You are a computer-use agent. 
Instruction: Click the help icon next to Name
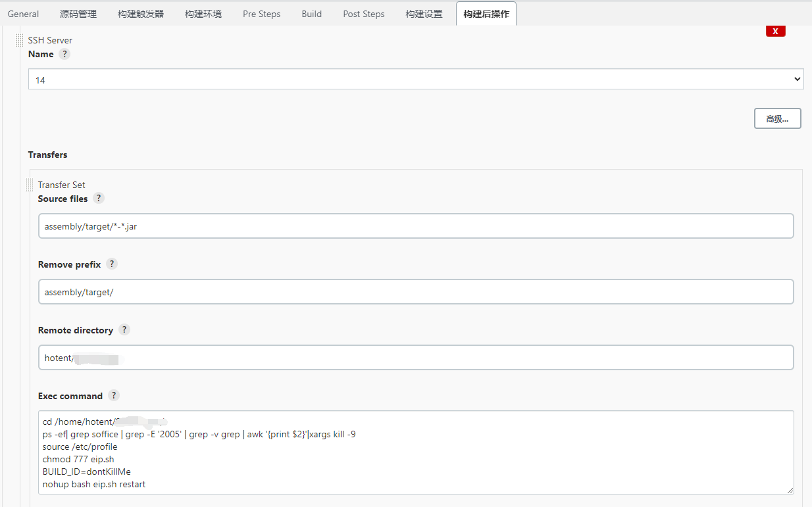pyautogui.click(x=64, y=55)
